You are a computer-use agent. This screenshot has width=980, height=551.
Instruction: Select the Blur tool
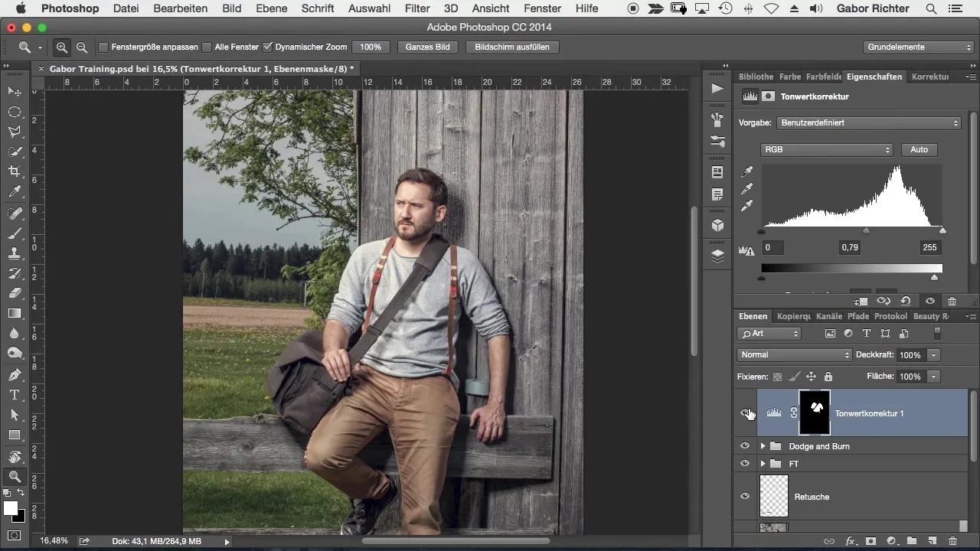tap(15, 333)
